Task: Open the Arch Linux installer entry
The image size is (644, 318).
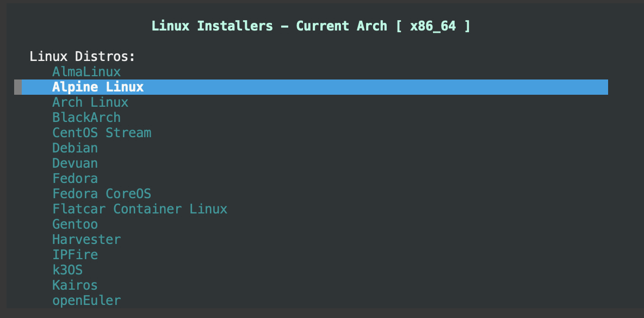Action: point(90,102)
